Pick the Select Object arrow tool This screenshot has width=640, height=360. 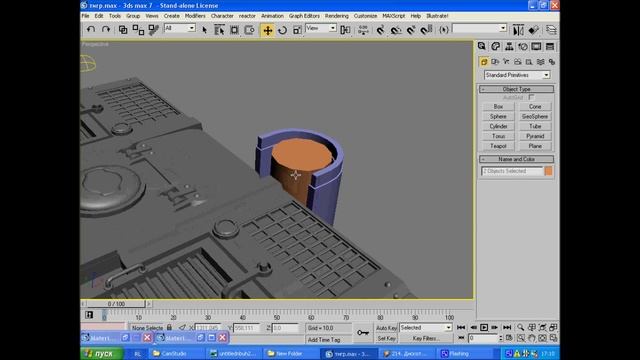(204, 30)
